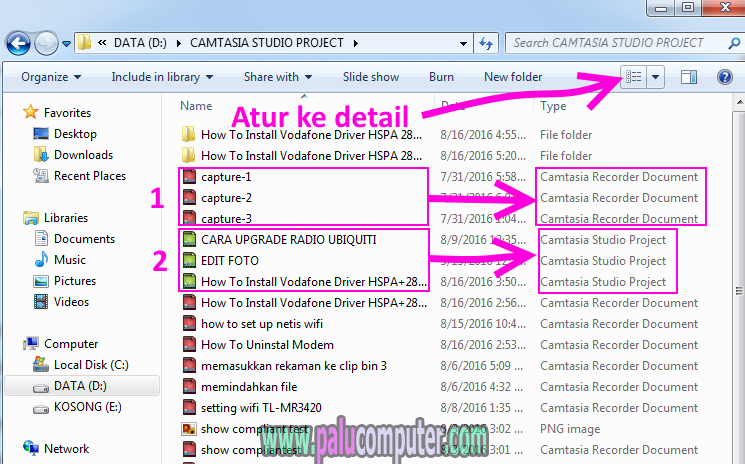Go back using the Back arrow button

tap(18, 44)
